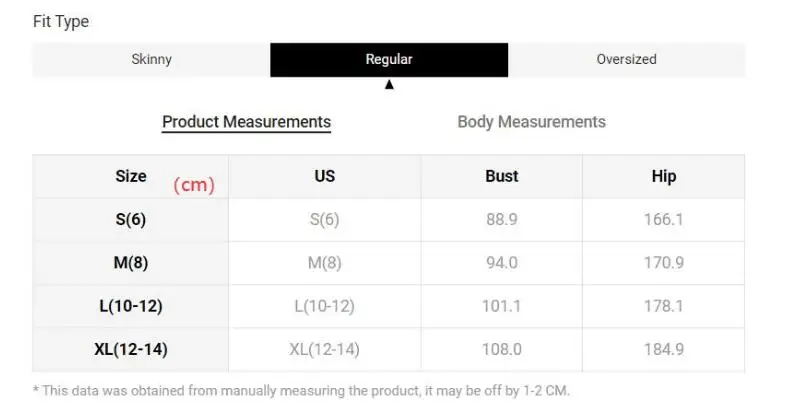Viewport: 789px width, 418px height.
Task: Click the 170.9 hip value
Action: [663, 263]
